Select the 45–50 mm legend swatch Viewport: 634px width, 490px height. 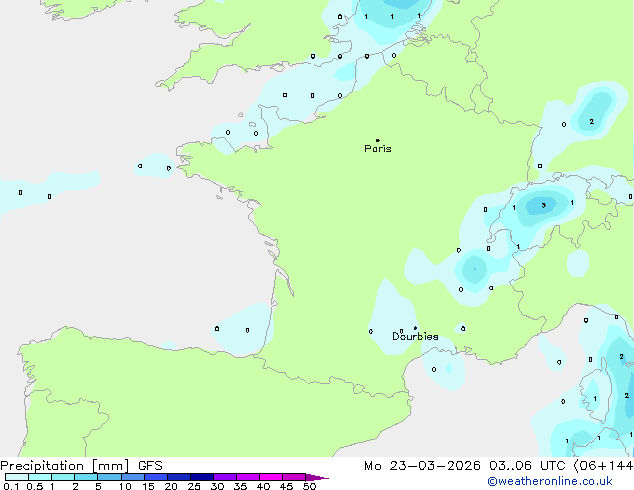coord(294,477)
